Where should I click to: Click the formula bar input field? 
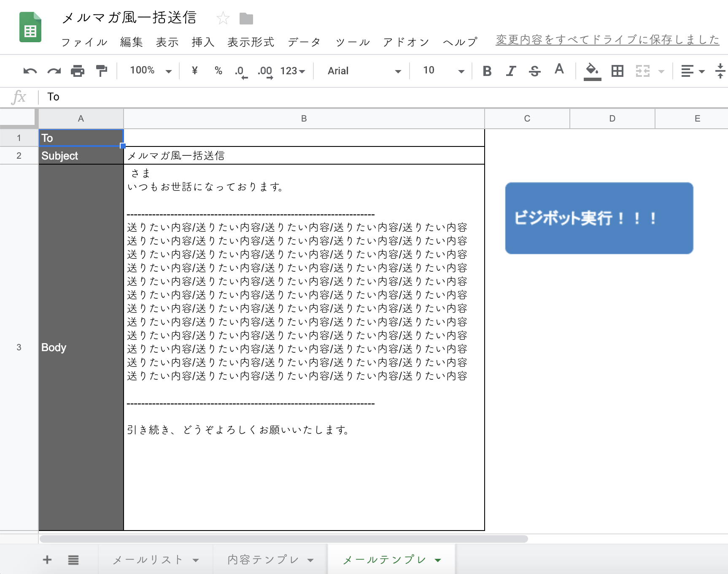(380, 97)
